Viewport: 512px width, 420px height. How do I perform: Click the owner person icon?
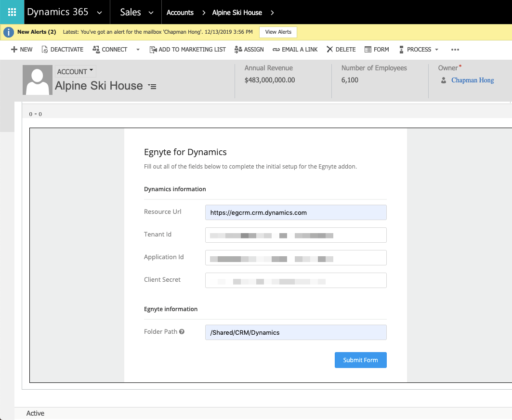pyautogui.click(x=444, y=80)
